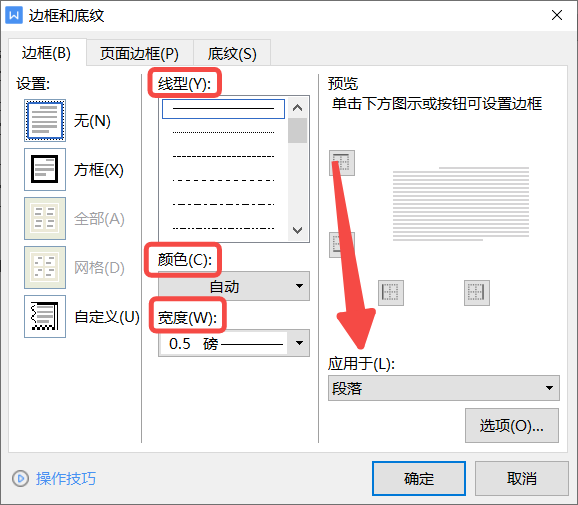The width and height of the screenshot is (578, 505).
Task: Click the play icon beside 操作技巧
Action: pos(20,478)
